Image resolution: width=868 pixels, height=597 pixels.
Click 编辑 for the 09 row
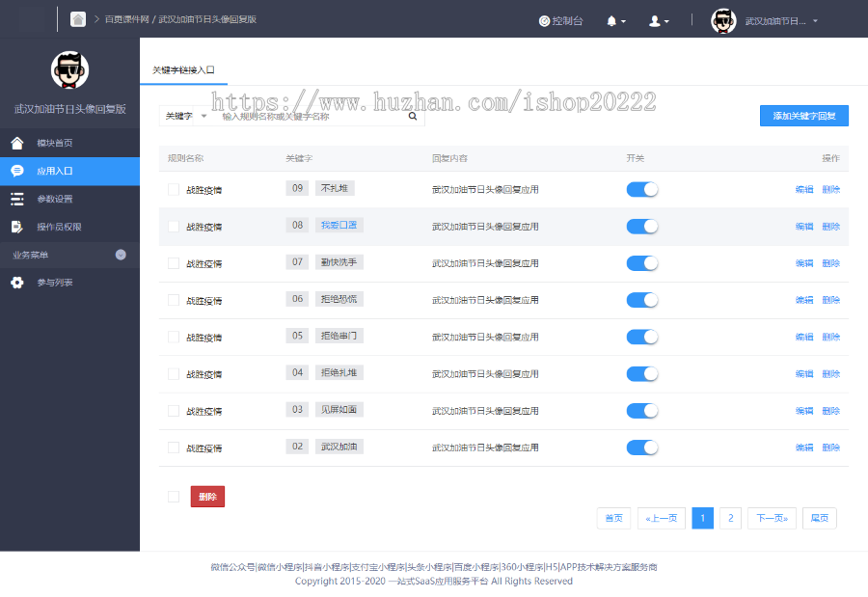click(x=804, y=189)
